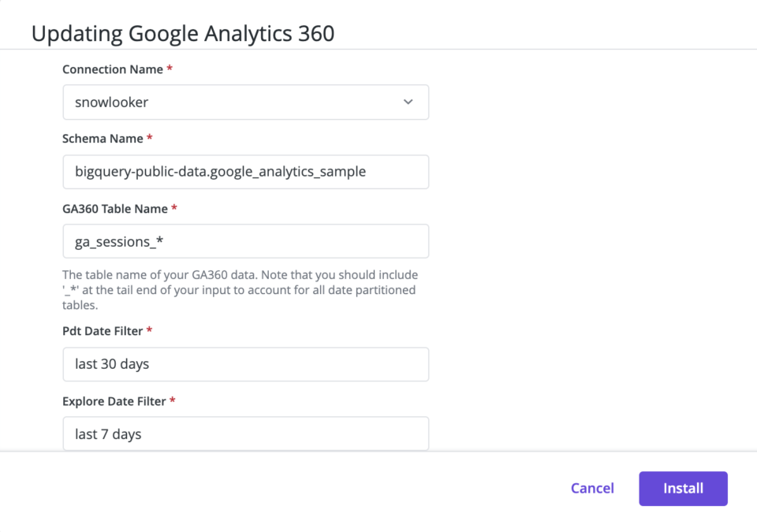The width and height of the screenshot is (757, 532).
Task: Click the ga_sessions_* table name field
Action: point(246,241)
